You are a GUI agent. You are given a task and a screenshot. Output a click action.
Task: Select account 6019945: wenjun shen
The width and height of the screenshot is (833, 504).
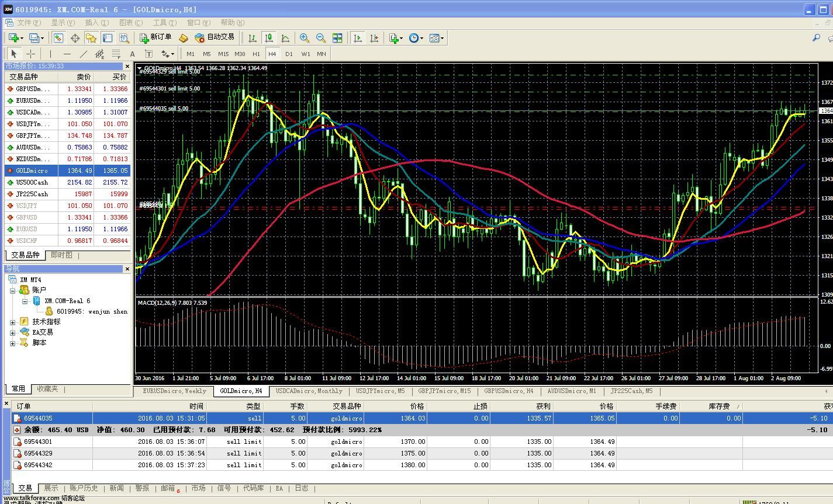click(92, 312)
